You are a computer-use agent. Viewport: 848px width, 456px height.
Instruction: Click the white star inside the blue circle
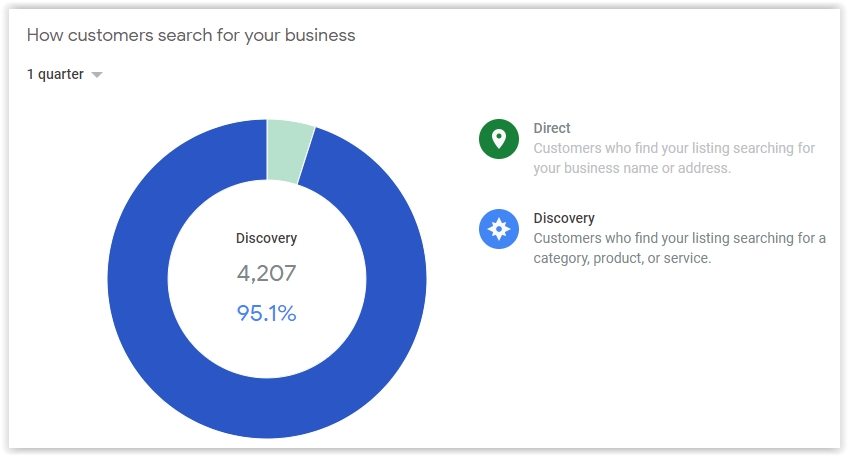(499, 229)
